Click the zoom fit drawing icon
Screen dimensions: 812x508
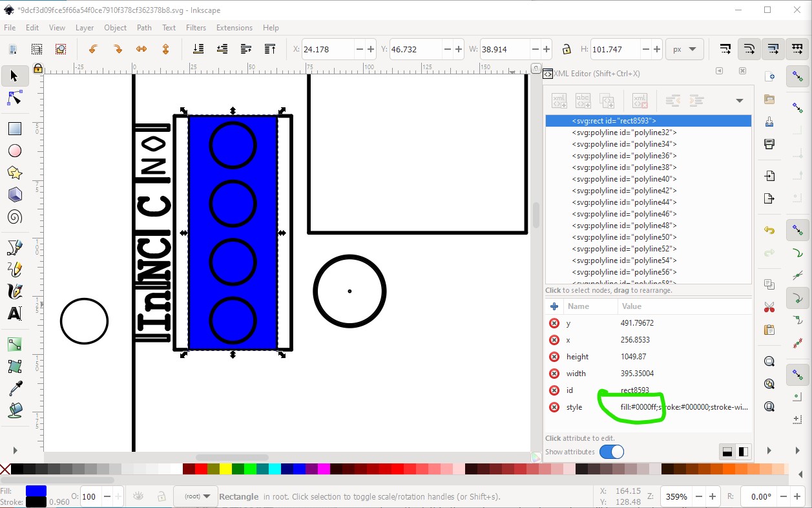769,384
